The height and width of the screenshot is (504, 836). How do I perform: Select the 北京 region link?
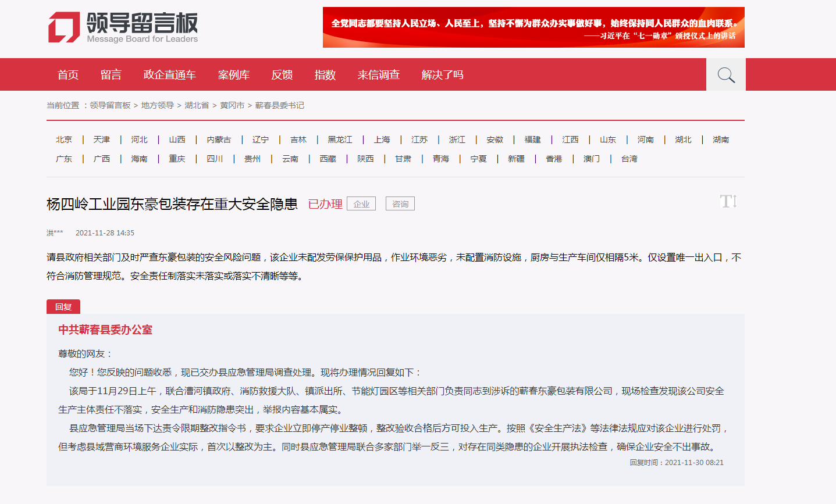[64, 140]
